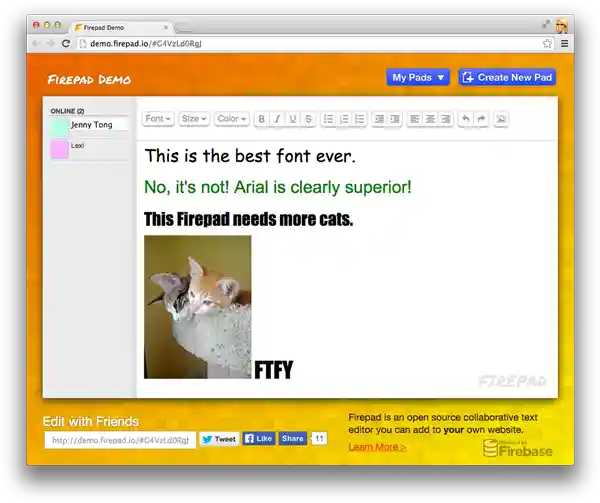This screenshot has height=503, width=600.
Task: Open the Size dropdown
Action: point(194,119)
